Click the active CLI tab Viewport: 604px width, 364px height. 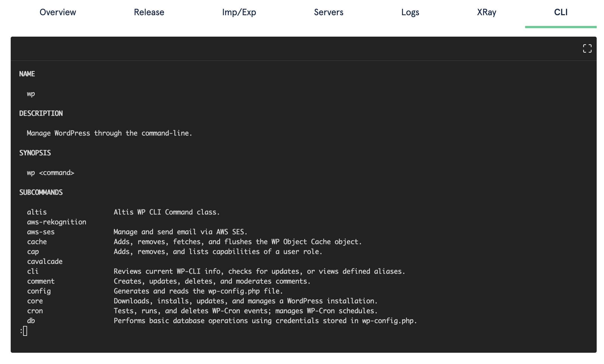tap(561, 12)
